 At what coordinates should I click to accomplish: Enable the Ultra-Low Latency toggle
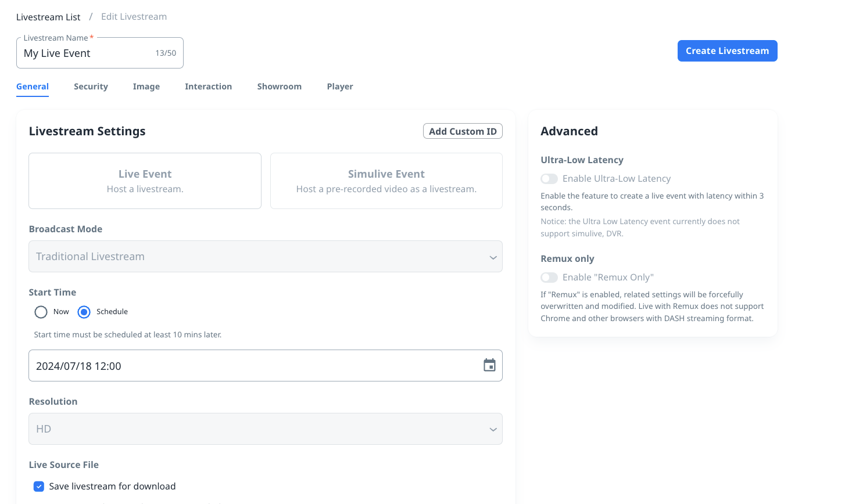(x=549, y=179)
